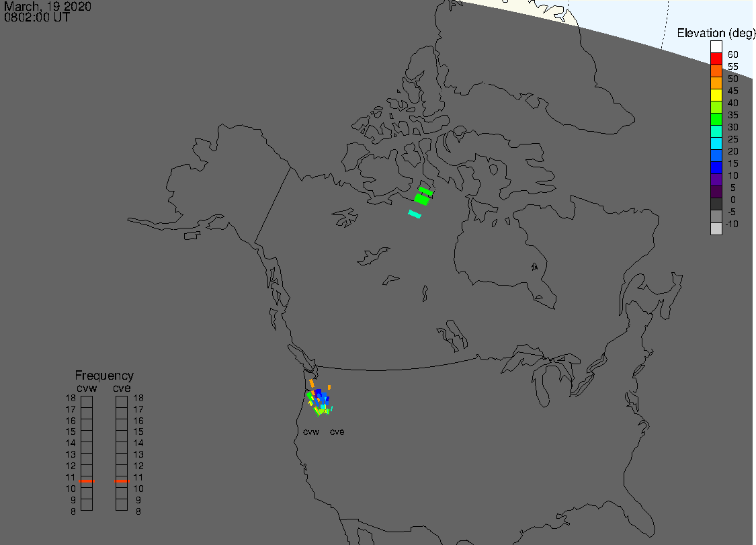Click the "Frequency" panel heading

(104, 375)
